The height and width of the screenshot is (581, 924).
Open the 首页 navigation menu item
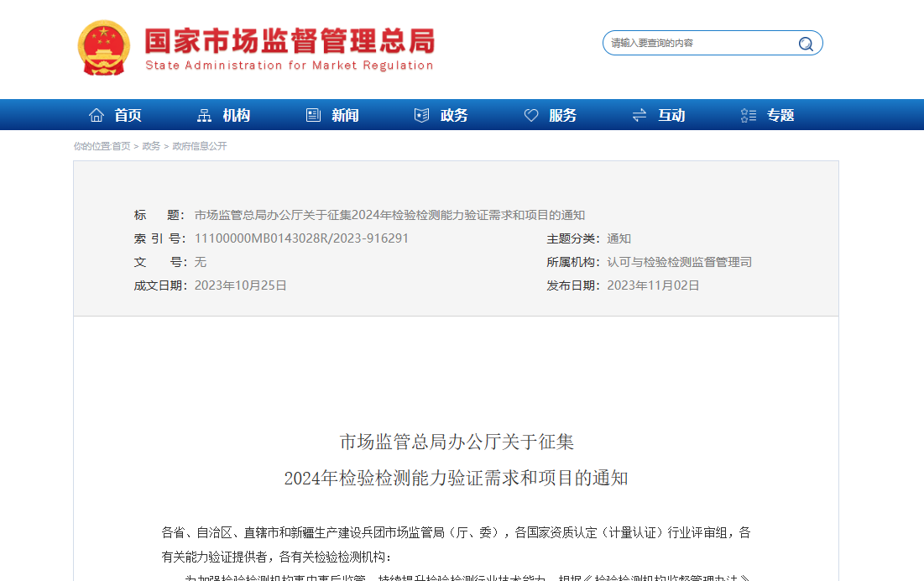[128, 115]
